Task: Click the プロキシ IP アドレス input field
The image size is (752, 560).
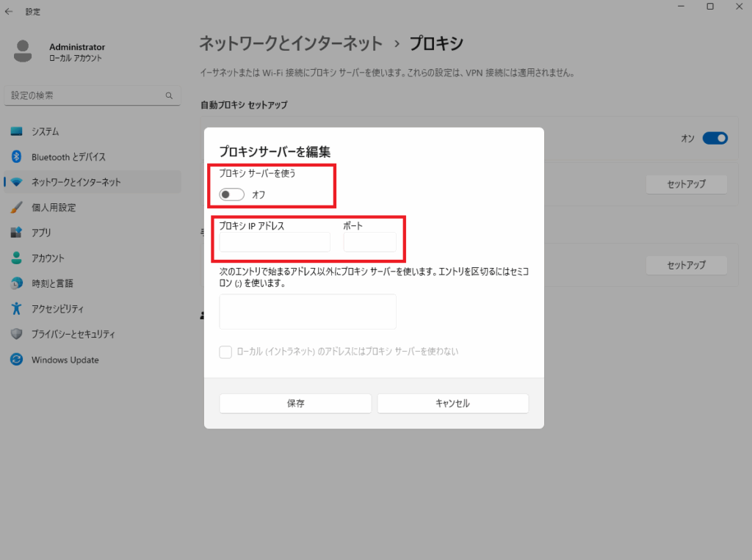Action: (275, 242)
